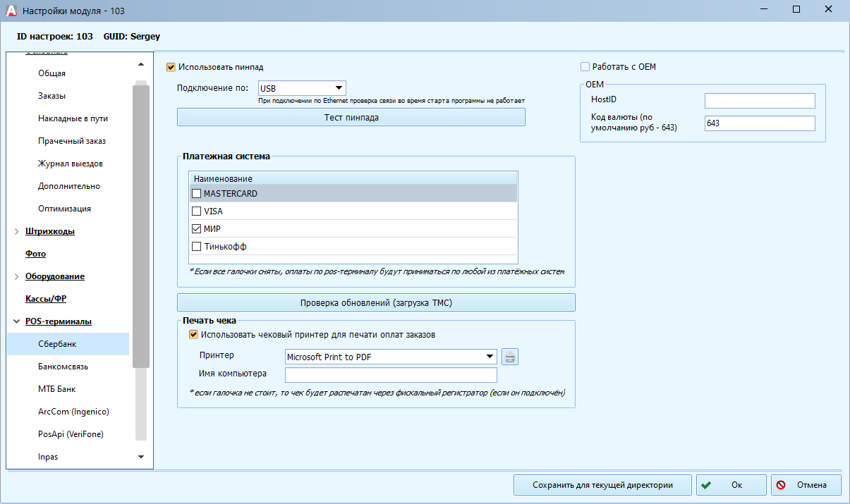Image resolution: width=850 pixels, height=504 pixels.
Task: Focus the HostID input field
Action: coord(760,101)
